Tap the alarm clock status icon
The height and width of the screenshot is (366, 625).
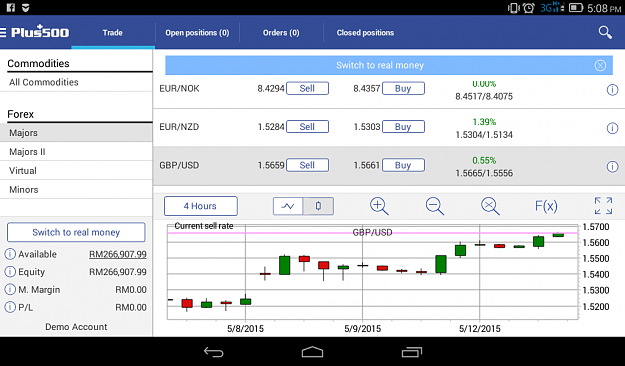[x=529, y=8]
